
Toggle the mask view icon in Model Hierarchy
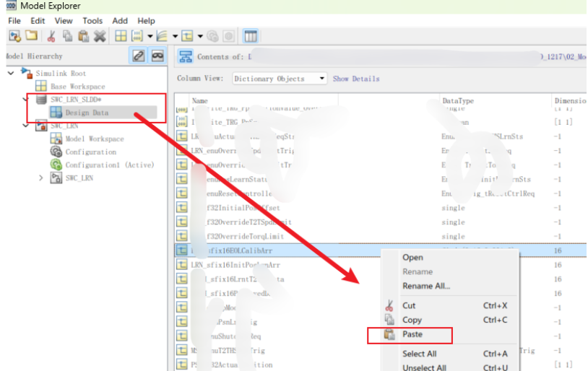(x=157, y=56)
